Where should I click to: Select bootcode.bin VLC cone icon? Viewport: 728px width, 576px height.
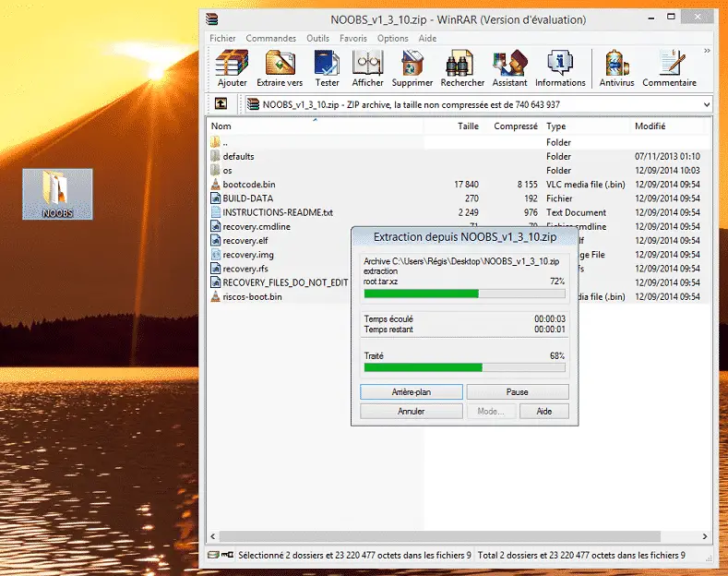[x=215, y=184]
